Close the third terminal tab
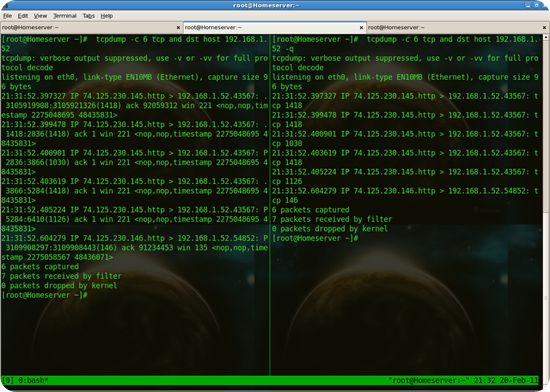The image size is (550, 392). tap(544, 27)
